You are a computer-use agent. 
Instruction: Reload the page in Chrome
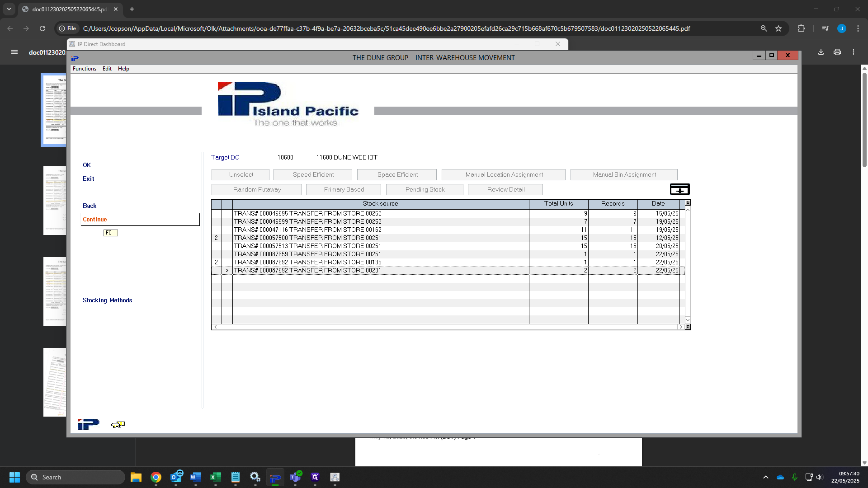(42, 28)
